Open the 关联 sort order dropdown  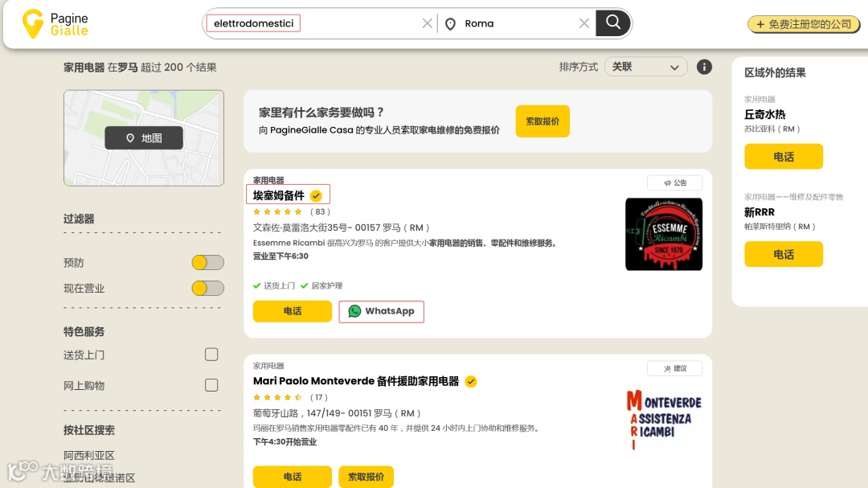(645, 67)
